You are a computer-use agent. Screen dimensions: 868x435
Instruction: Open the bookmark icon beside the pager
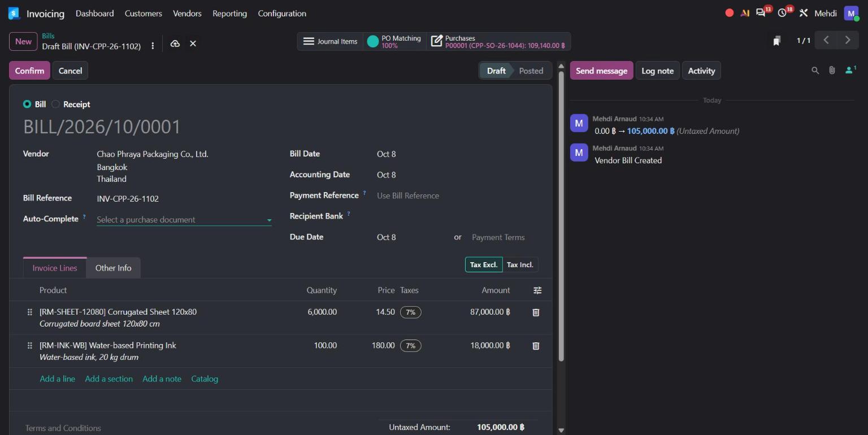point(777,41)
